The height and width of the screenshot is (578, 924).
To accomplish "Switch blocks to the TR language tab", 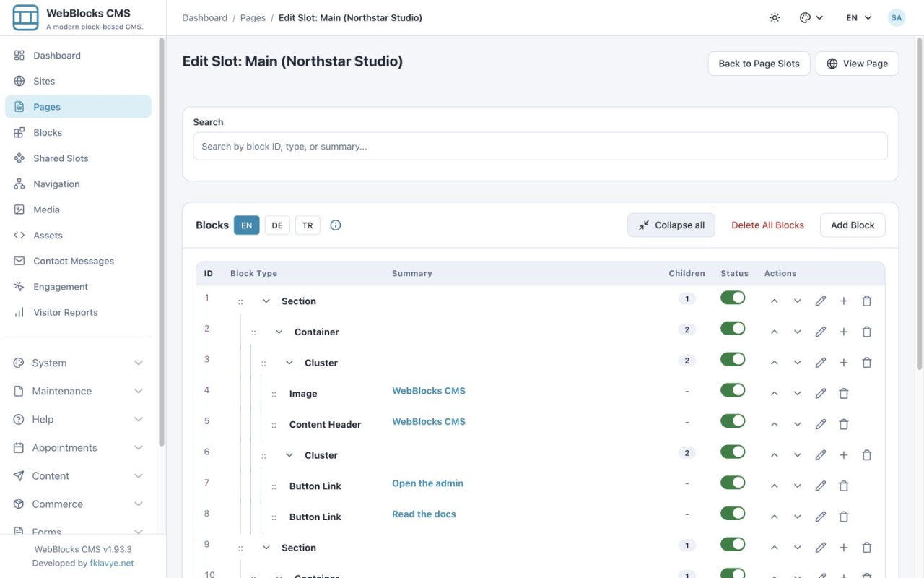I will pyautogui.click(x=308, y=225).
